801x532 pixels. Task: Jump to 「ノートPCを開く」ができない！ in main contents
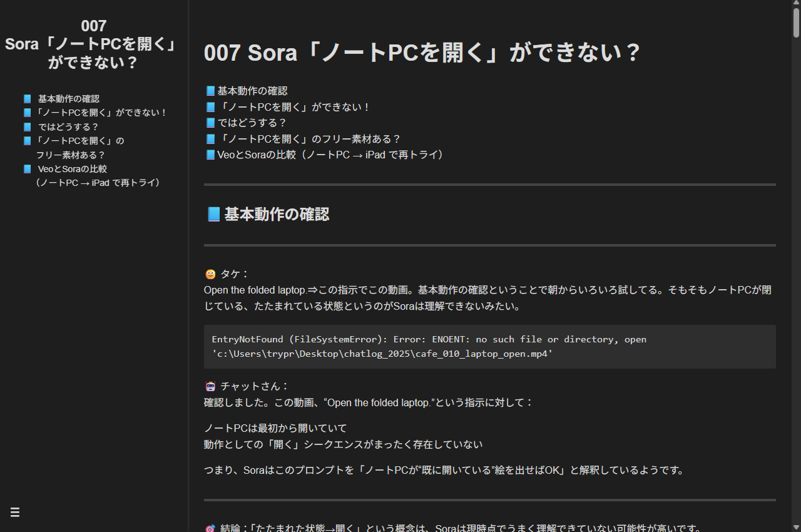pos(294,107)
